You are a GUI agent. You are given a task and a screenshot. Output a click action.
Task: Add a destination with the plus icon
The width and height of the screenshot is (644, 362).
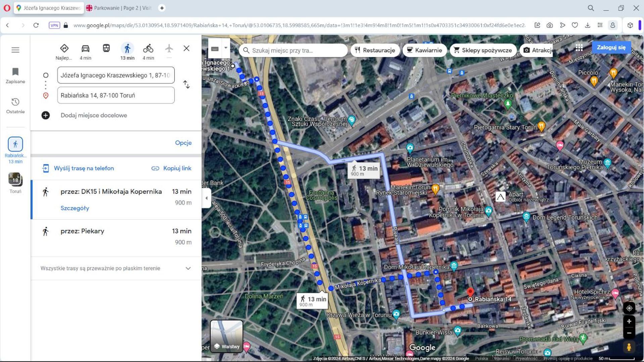click(x=46, y=115)
